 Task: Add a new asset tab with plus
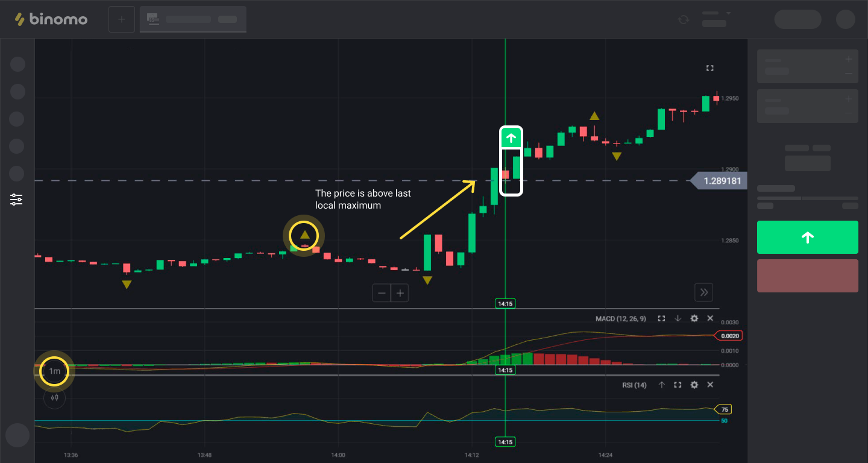tap(122, 19)
